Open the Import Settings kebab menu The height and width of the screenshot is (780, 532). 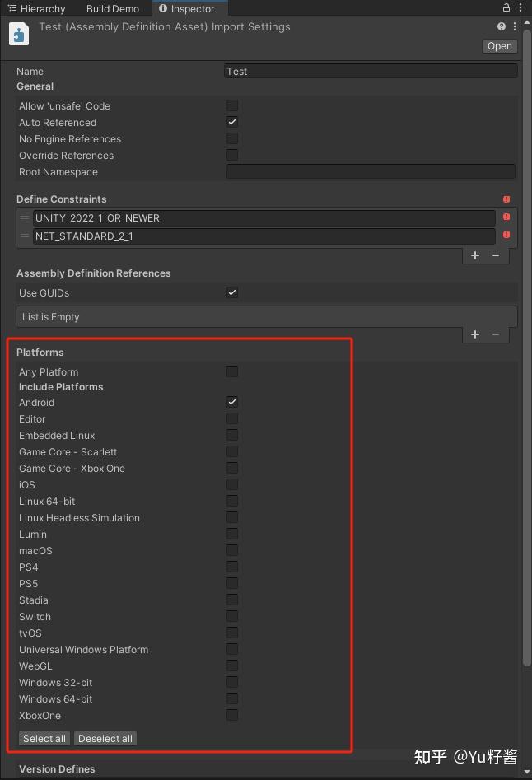(x=513, y=26)
